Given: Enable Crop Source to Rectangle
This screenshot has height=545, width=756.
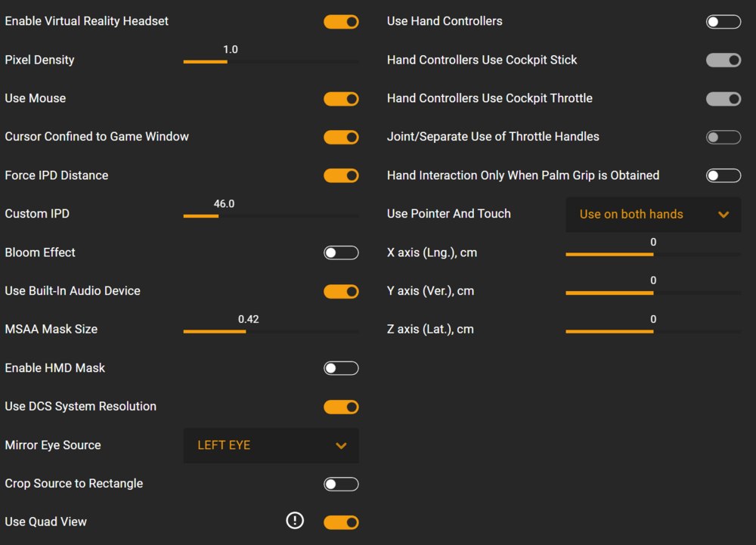Looking at the screenshot, I should (341, 484).
